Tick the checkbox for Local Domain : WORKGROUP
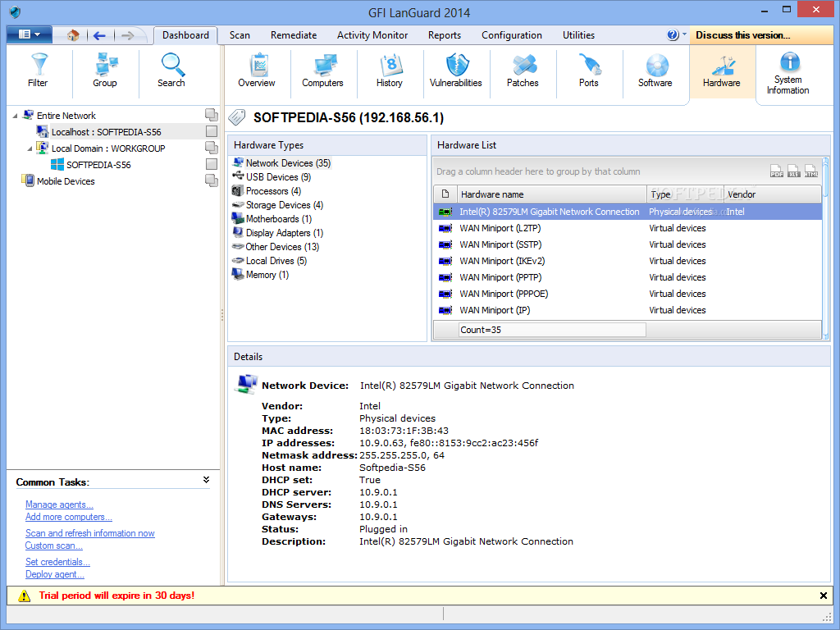Image resolution: width=840 pixels, height=630 pixels. point(211,148)
